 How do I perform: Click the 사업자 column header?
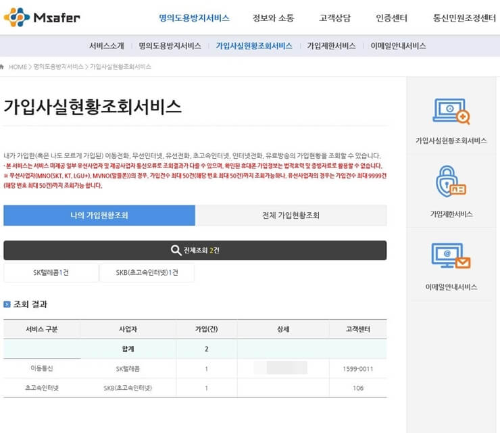pos(128,329)
